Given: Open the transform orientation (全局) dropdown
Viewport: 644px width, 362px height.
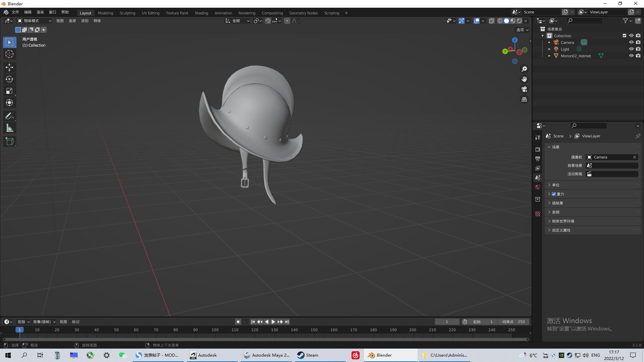Looking at the screenshot, I should [237, 21].
